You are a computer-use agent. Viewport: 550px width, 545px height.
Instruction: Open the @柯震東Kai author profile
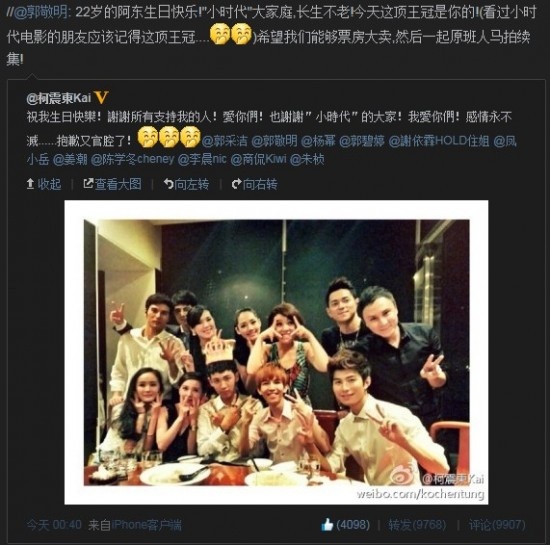[59, 98]
